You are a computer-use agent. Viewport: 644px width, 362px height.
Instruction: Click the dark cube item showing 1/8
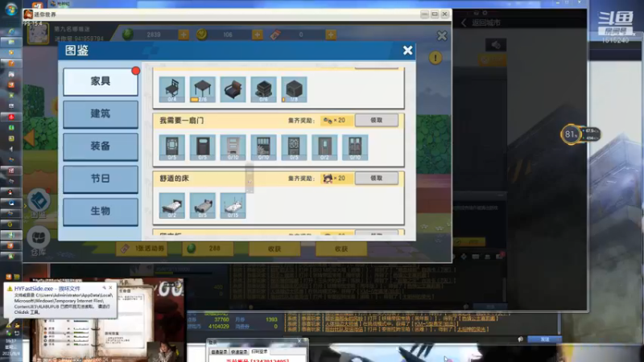pyautogui.click(x=294, y=89)
